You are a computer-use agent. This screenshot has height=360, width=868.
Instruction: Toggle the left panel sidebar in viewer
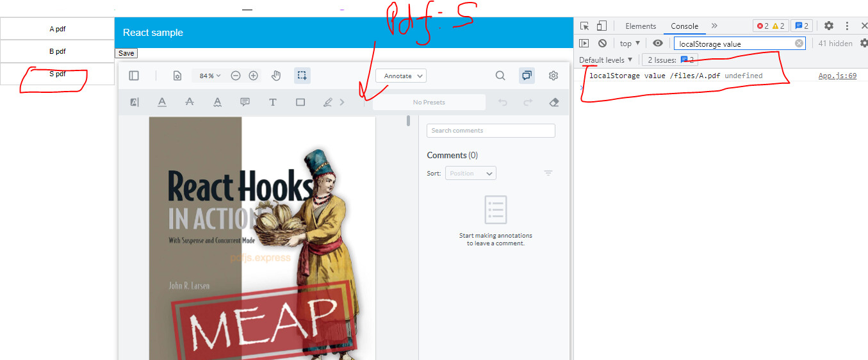pyautogui.click(x=134, y=76)
